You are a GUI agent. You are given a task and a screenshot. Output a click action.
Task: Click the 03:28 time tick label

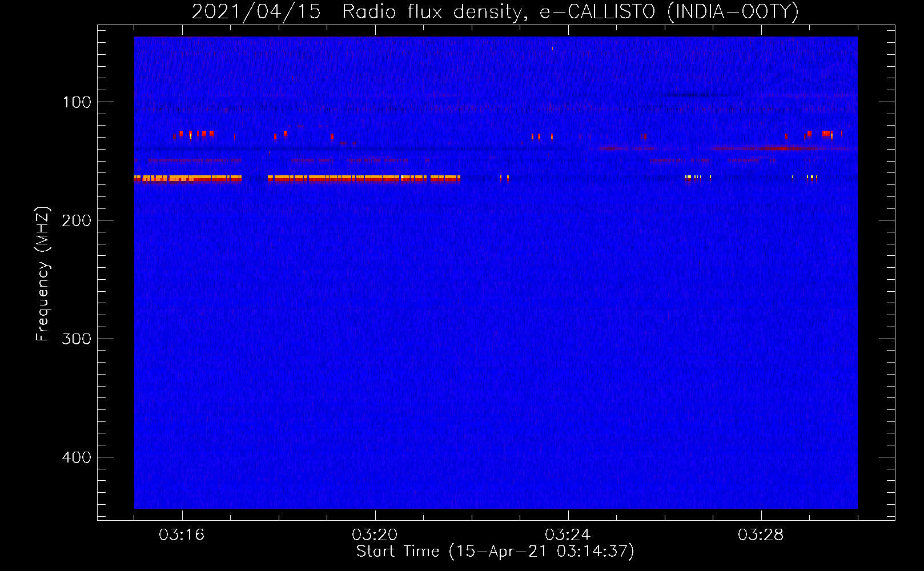pyautogui.click(x=761, y=535)
